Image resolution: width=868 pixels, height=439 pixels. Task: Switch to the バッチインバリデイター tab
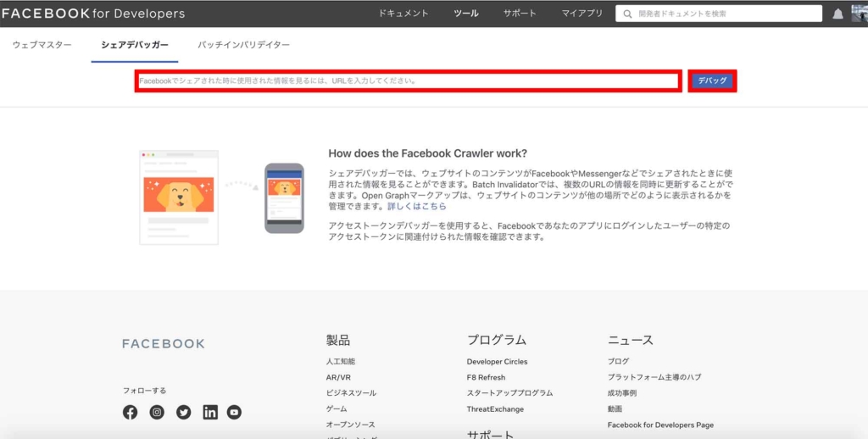[243, 45]
